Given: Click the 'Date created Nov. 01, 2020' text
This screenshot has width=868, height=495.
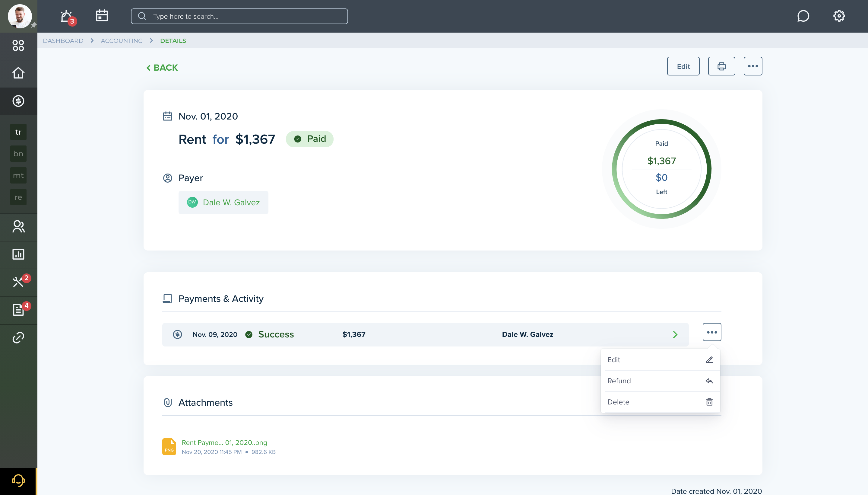Looking at the screenshot, I should click(717, 491).
